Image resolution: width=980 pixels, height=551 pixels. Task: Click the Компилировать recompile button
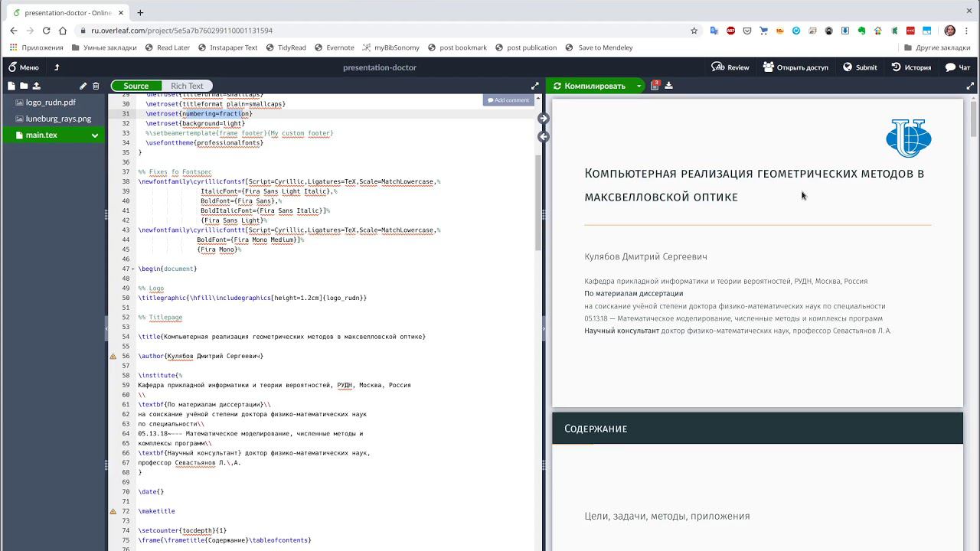[x=590, y=86]
